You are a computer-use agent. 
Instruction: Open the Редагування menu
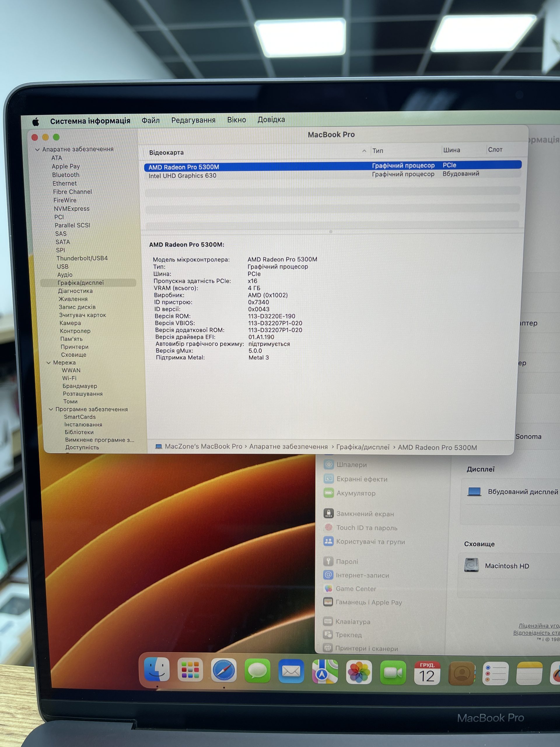(193, 120)
